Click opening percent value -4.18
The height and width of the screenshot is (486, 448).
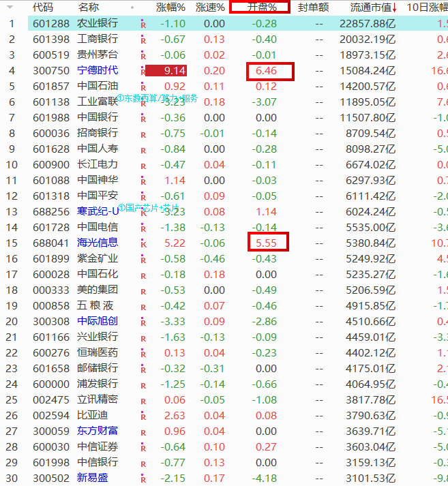pyautogui.click(x=264, y=479)
